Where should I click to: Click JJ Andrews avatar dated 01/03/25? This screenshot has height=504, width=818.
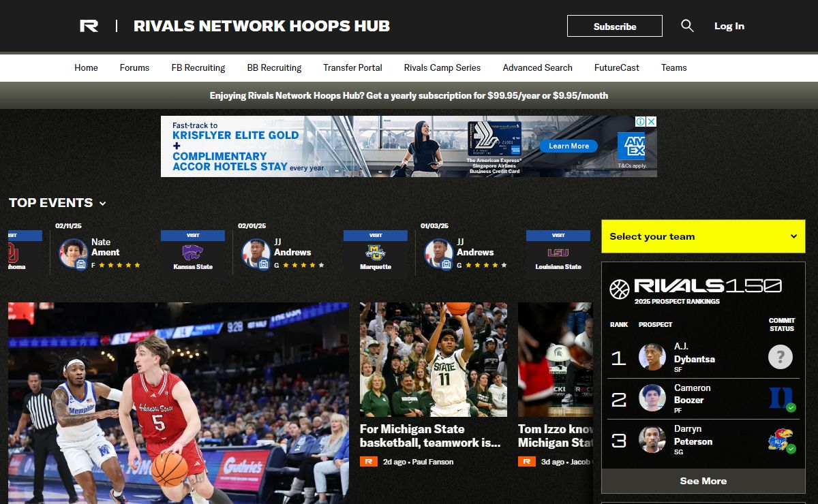[x=438, y=253]
